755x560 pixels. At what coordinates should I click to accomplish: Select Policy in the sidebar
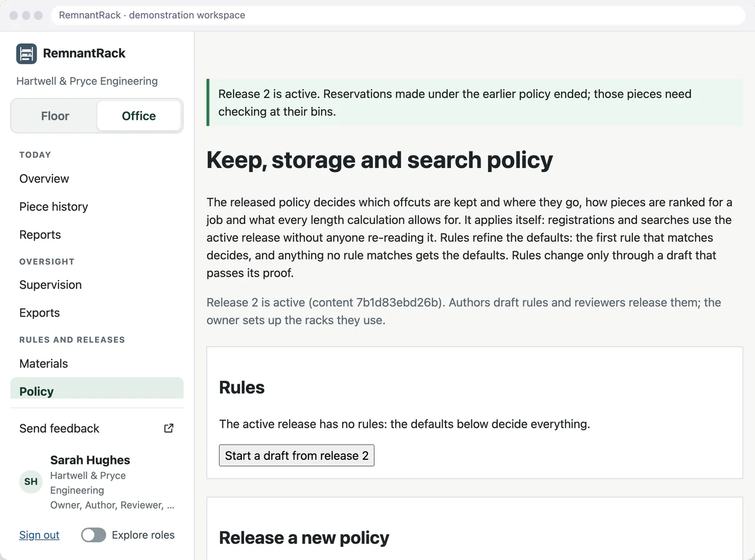point(97,389)
